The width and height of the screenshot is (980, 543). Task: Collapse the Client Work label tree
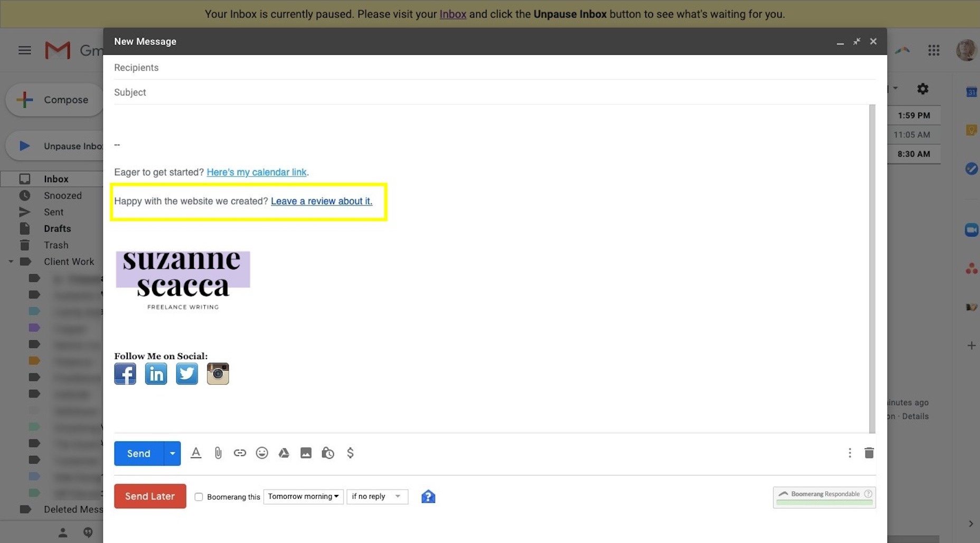(x=11, y=261)
